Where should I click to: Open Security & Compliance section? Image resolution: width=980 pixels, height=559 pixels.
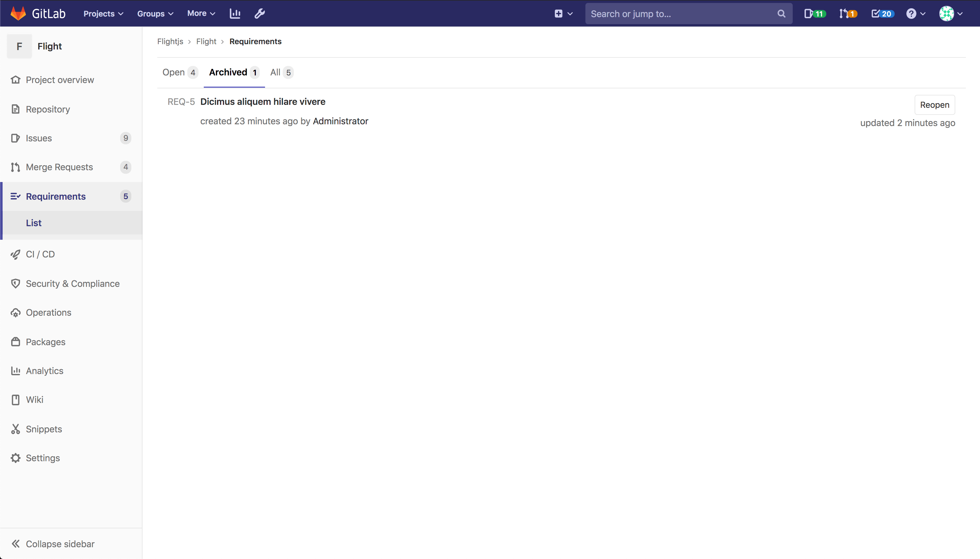pyautogui.click(x=73, y=283)
